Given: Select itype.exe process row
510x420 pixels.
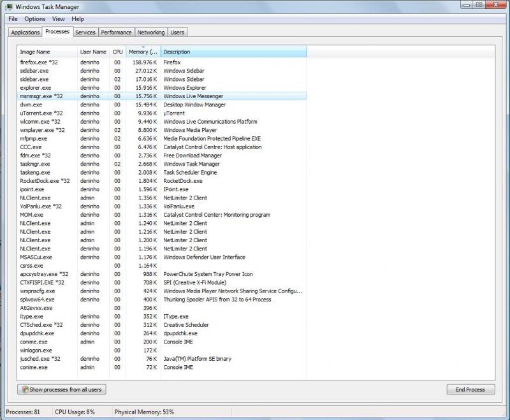Looking at the screenshot, I should (x=162, y=316).
